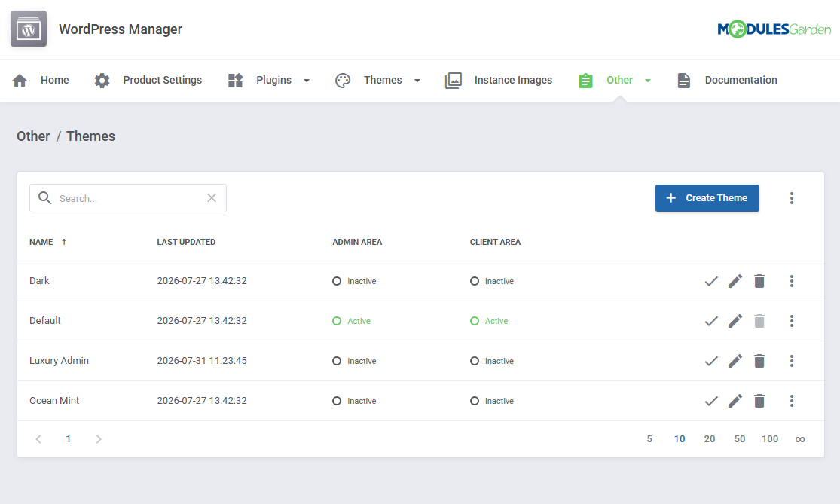
Task: Toggle Dark theme Client Area status
Action: 492,281
